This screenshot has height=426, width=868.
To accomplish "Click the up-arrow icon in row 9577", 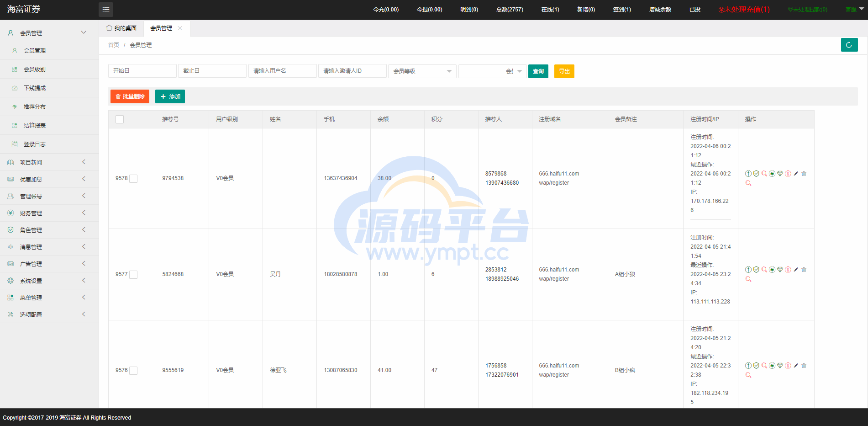I will (x=748, y=270).
